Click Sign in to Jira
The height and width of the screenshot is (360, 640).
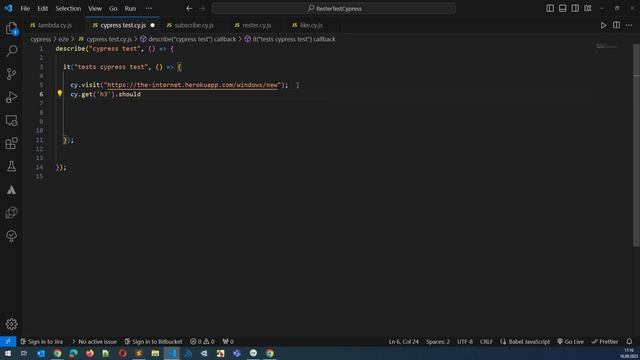(42, 341)
